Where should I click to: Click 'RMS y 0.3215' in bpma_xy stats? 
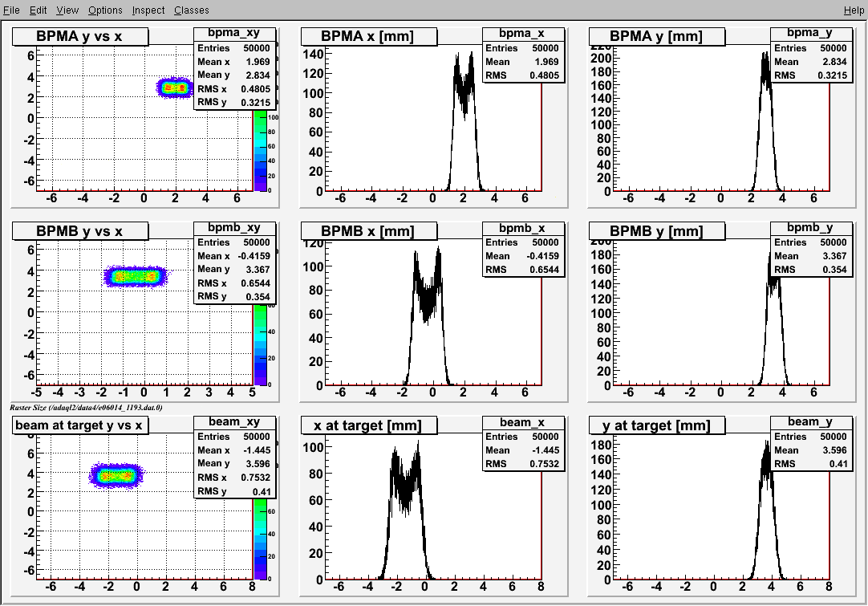click(234, 102)
